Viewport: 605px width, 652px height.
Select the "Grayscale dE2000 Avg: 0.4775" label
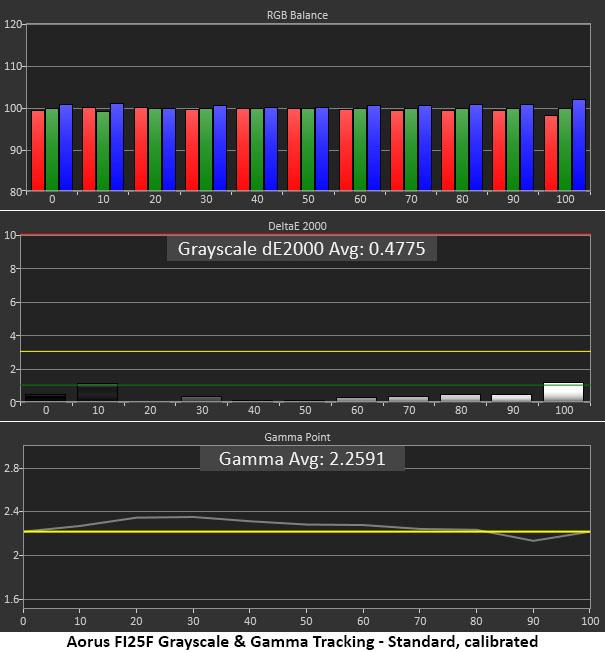click(x=301, y=249)
